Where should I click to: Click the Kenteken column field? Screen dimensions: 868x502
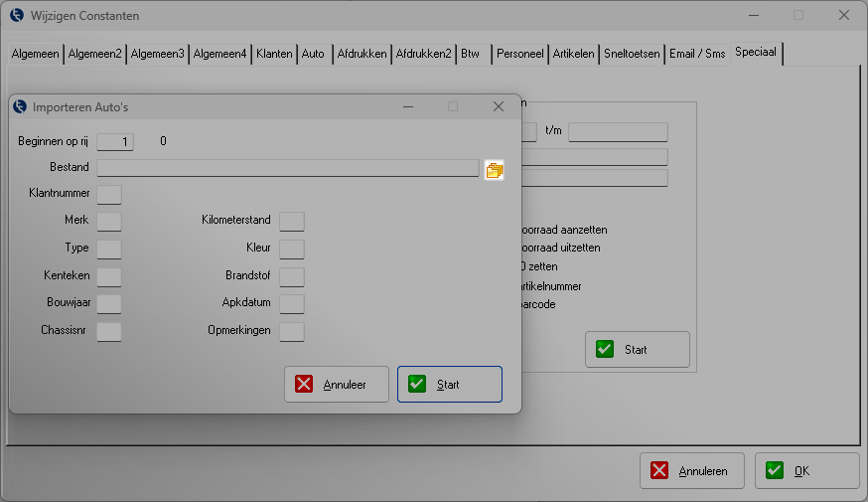[x=109, y=276]
